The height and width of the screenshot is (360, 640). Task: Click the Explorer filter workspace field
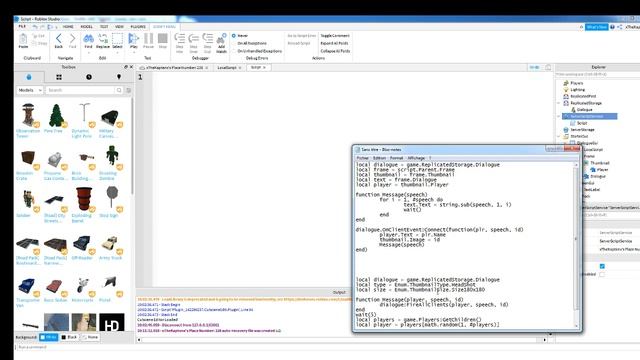[598, 74]
